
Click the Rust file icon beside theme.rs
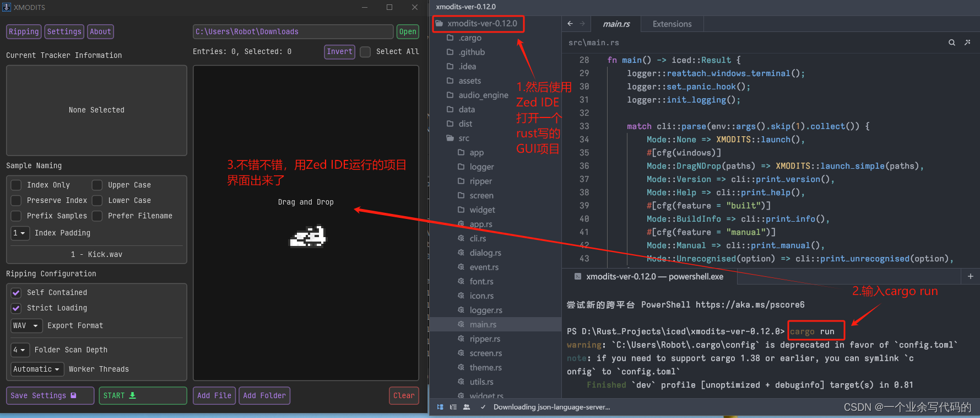[461, 367]
